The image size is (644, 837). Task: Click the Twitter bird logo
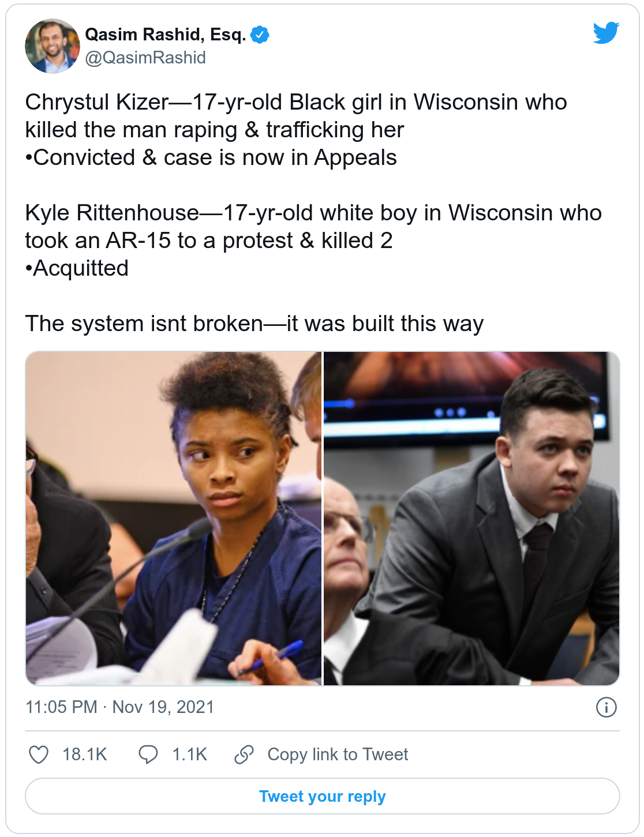[x=606, y=33]
